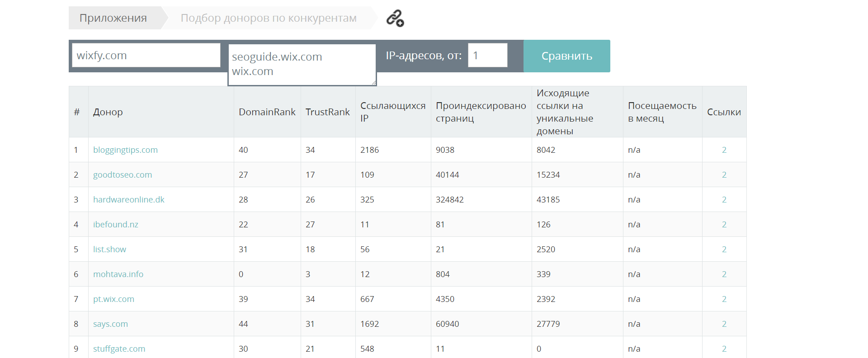
Task: Open the bloggingtips.com donor link
Action: [x=125, y=150]
